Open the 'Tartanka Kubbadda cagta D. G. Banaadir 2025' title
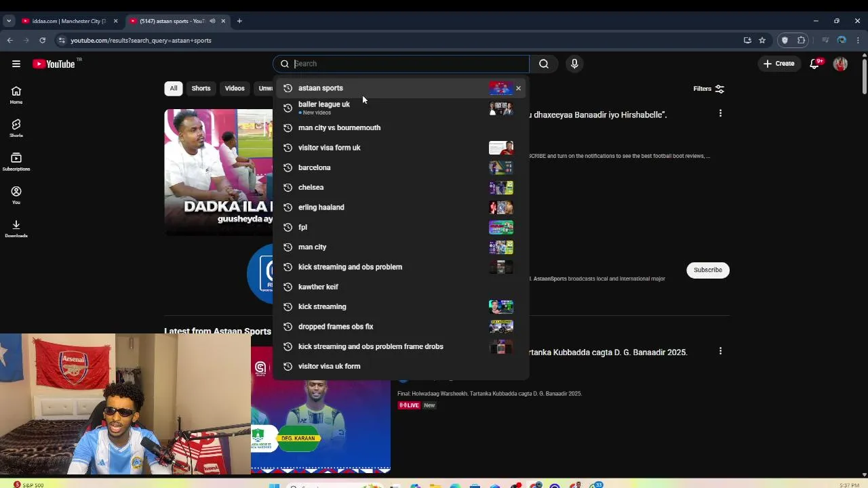The height and width of the screenshot is (488, 868). (608, 352)
